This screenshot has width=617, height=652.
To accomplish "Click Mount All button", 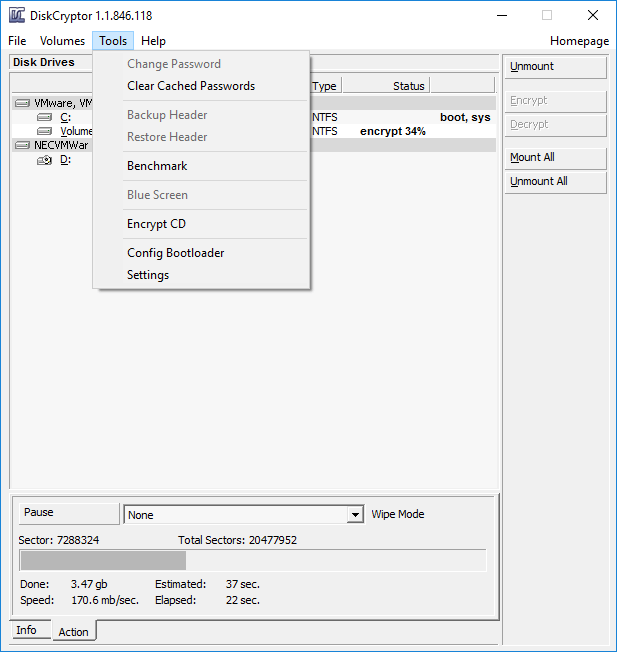I will click(555, 158).
